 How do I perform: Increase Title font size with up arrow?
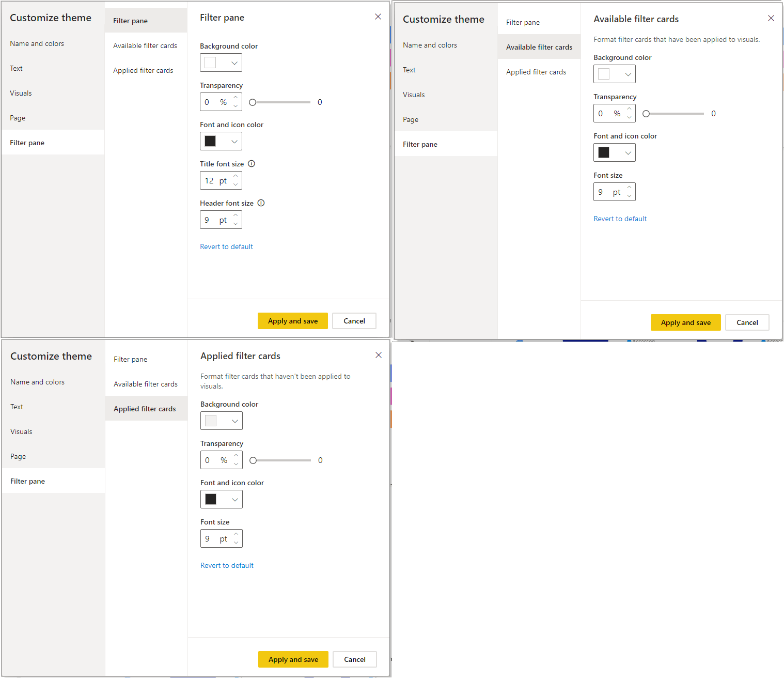tap(236, 176)
